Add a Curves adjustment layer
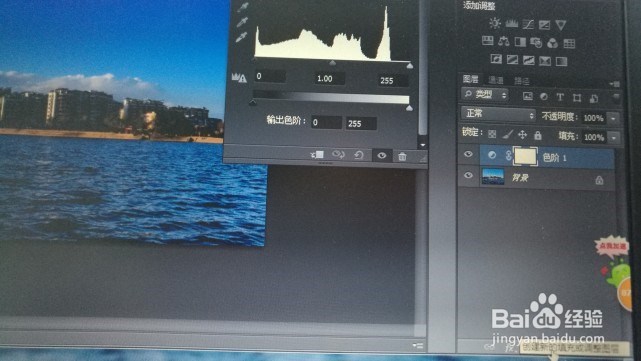 pyautogui.click(x=528, y=25)
